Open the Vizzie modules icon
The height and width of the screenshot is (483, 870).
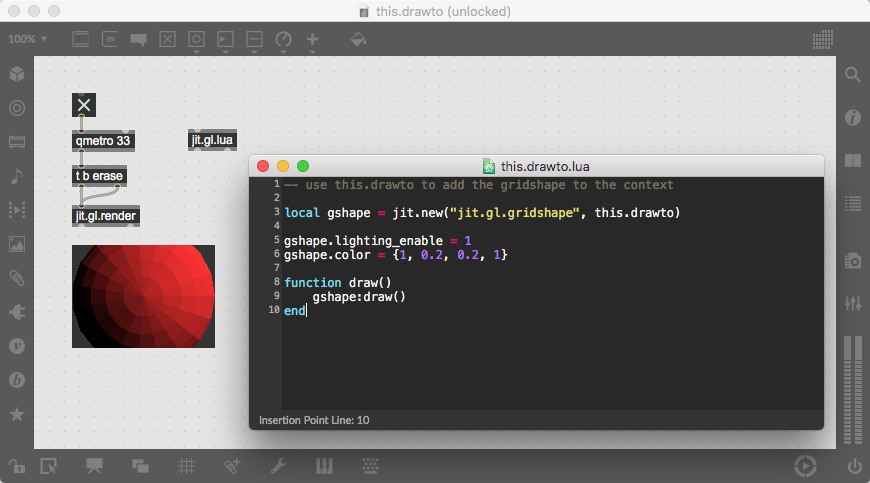17,346
